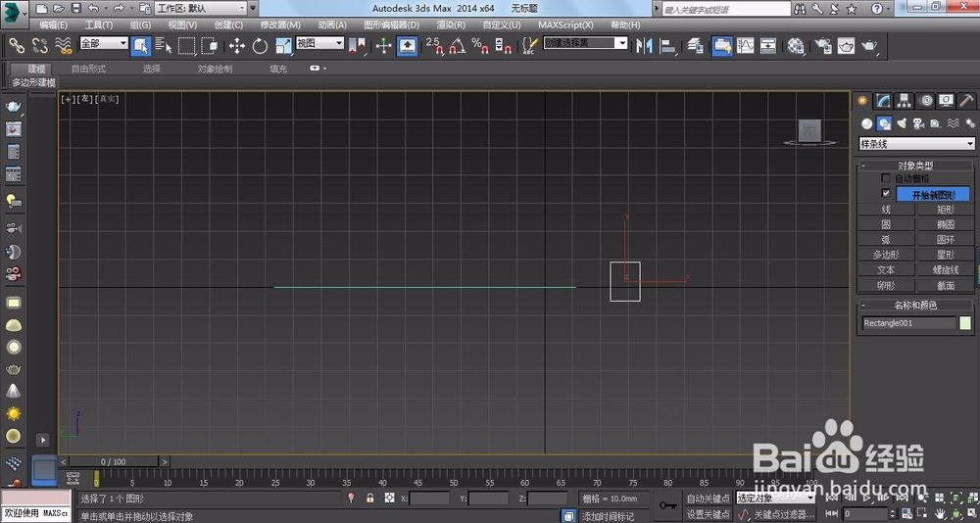Click the 矩形 shape button
This screenshot has width=980, height=523.
click(x=947, y=210)
